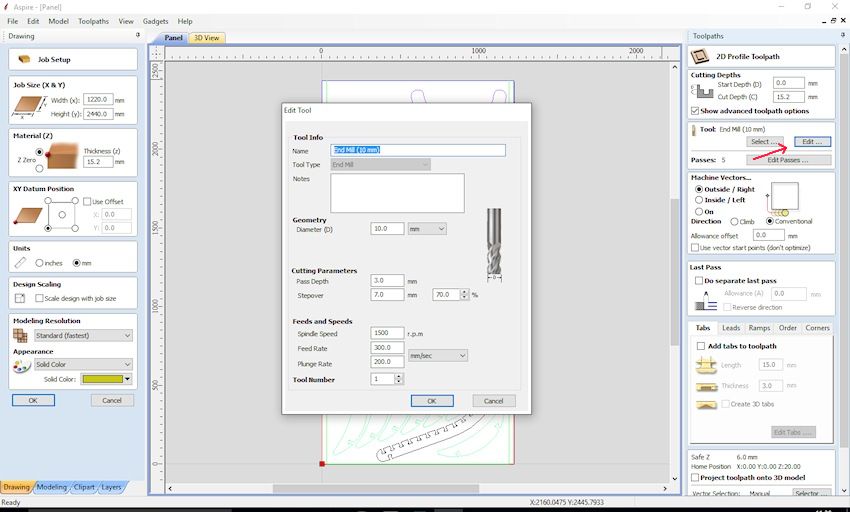Open the Gadgets menu
Image resolution: width=850 pixels, height=512 pixels.
tap(156, 21)
